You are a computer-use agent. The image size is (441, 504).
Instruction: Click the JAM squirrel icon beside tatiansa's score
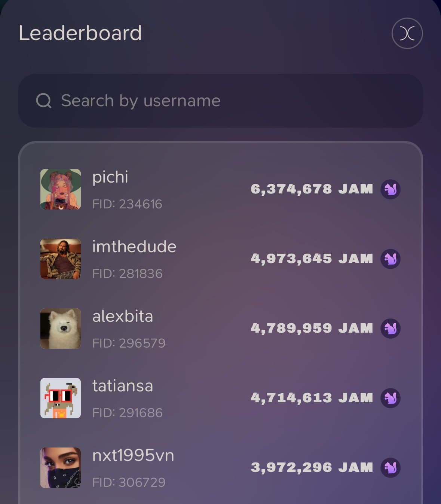pos(391,398)
